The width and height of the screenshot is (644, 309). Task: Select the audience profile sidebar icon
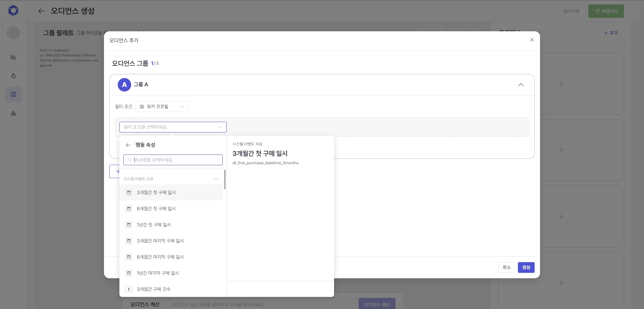tap(13, 94)
